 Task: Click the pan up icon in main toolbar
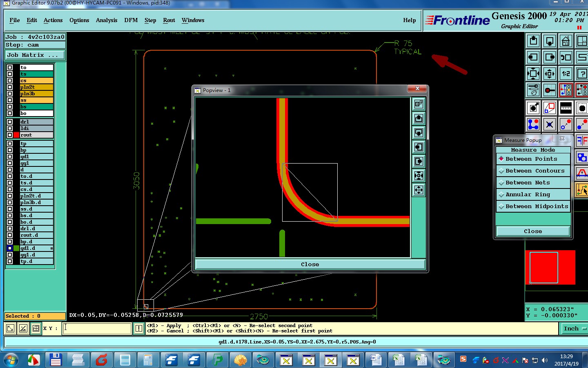point(533,41)
